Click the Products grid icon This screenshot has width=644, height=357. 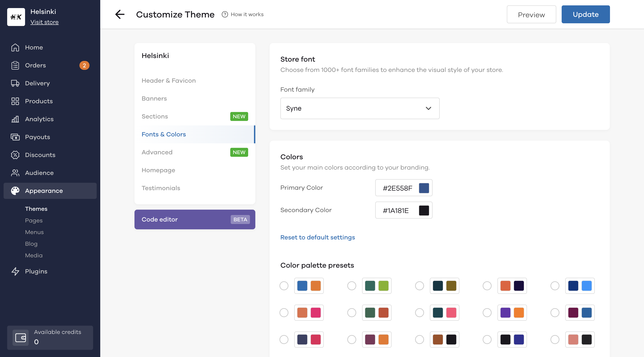15,101
